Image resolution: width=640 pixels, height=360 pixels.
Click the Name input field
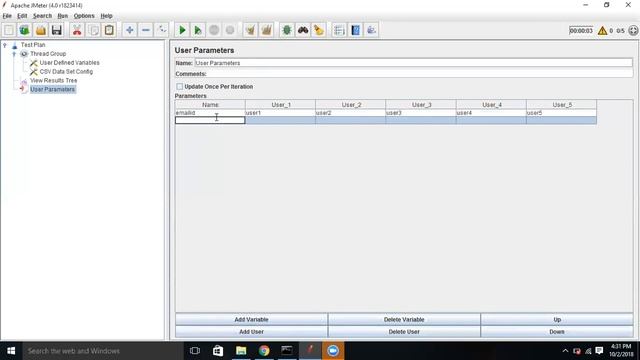[x=413, y=63]
